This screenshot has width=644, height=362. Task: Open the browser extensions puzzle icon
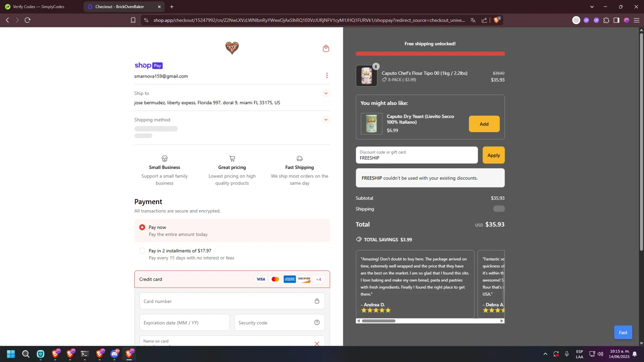point(606,20)
